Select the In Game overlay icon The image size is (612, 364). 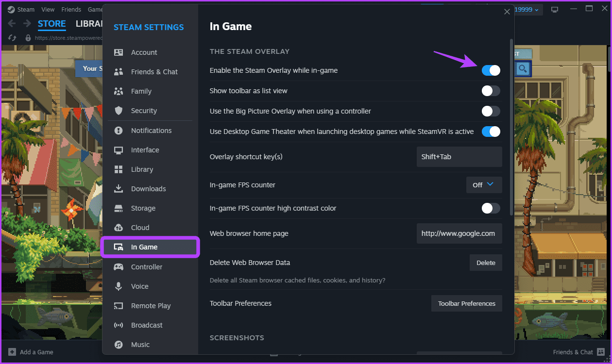(x=119, y=247)
